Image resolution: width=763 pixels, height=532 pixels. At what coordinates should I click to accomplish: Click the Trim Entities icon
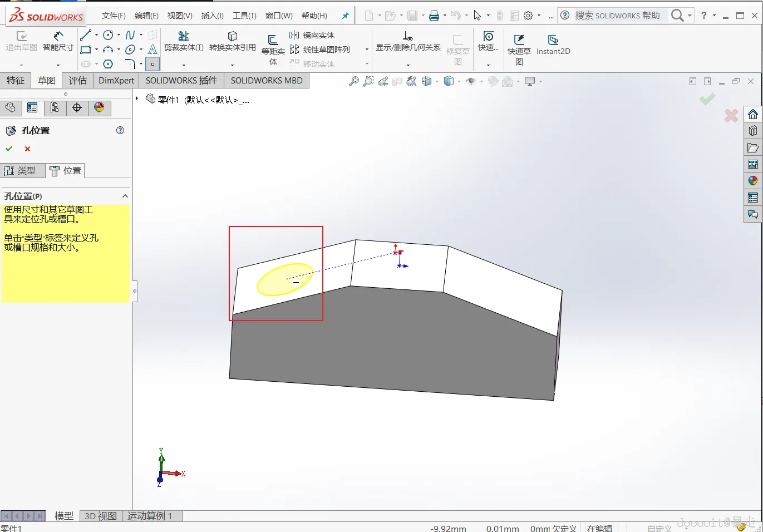183,41
